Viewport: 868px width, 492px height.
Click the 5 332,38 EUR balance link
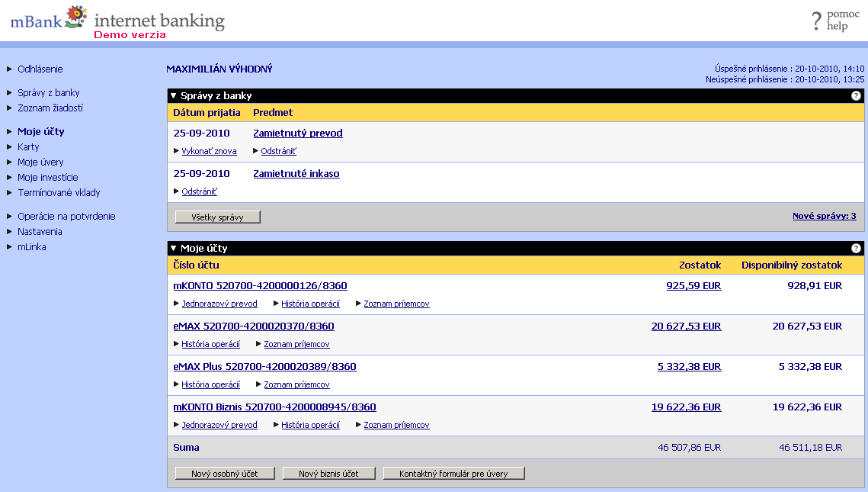(x=689, y=367)
